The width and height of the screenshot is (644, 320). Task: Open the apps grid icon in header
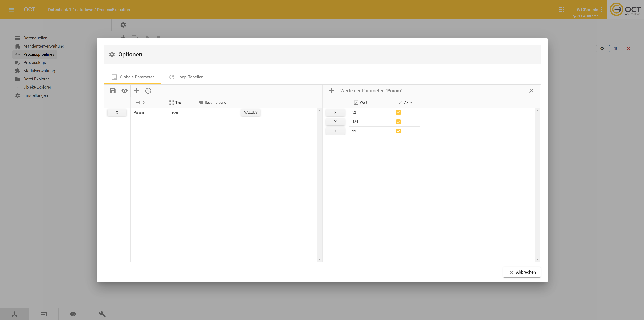561,10
